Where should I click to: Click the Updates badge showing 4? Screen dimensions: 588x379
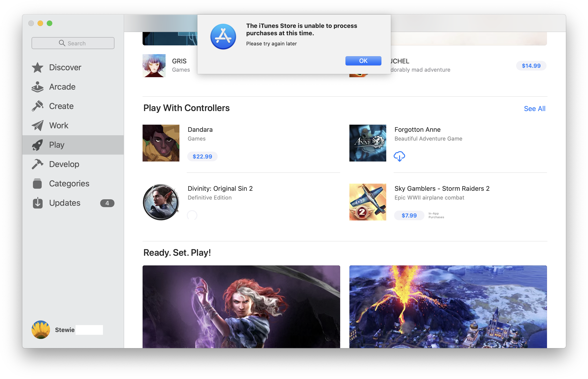pyautogui.click(x=107, y=203)
